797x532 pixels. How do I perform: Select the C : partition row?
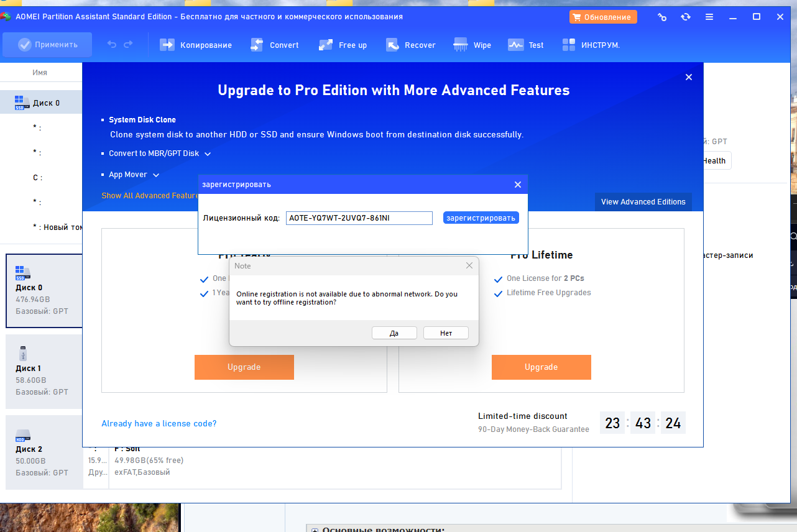[41, 178]
